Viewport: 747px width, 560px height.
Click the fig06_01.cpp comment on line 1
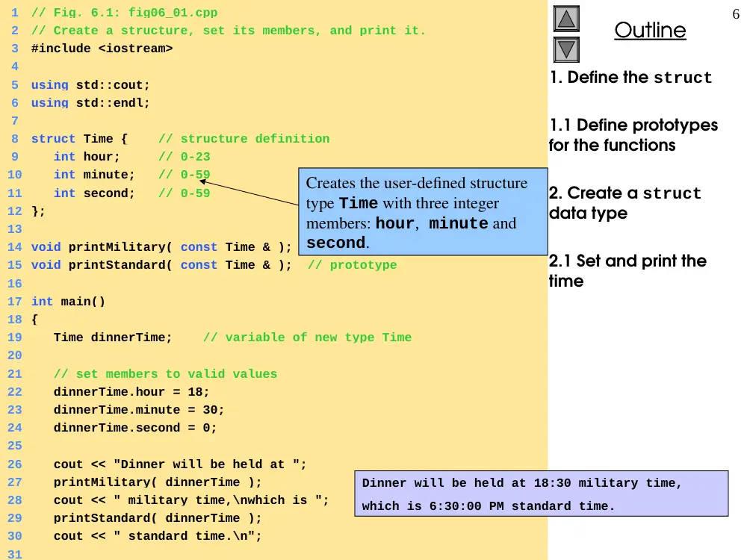pyautogui.click(x=124, y=13)
